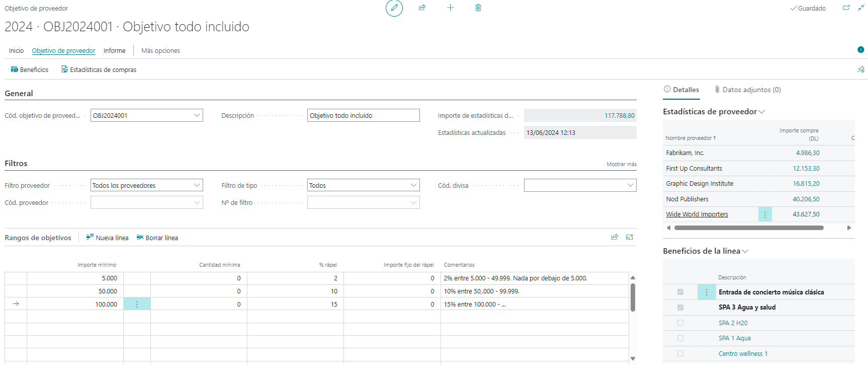Select Objetivo de proveedor tab
The height and width of the screenshot is (373, 868).
63,50
